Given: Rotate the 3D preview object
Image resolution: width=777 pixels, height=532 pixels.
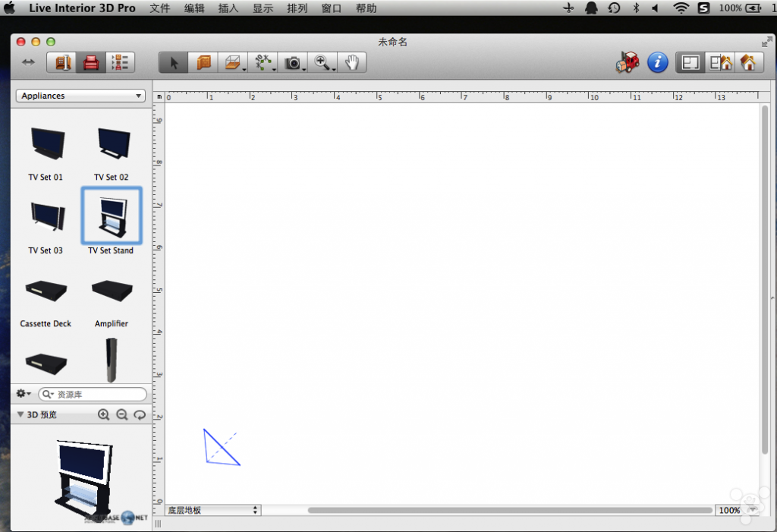Looking at the screenshot, I should click(140, 415).
